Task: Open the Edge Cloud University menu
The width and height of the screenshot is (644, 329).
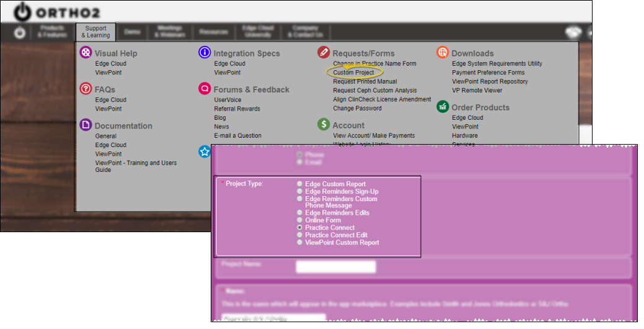Action: pyautogui.click(x=258, y=32)
